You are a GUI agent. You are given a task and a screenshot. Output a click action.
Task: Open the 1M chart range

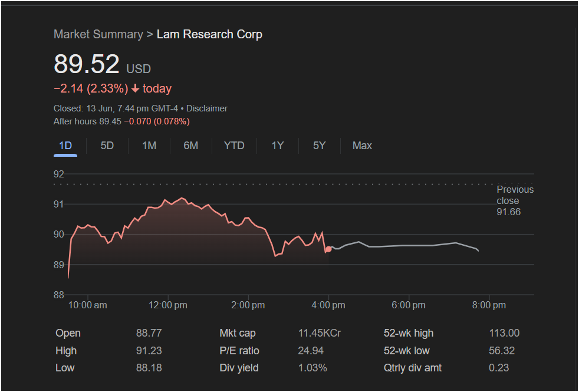click(x=149, y=146)
